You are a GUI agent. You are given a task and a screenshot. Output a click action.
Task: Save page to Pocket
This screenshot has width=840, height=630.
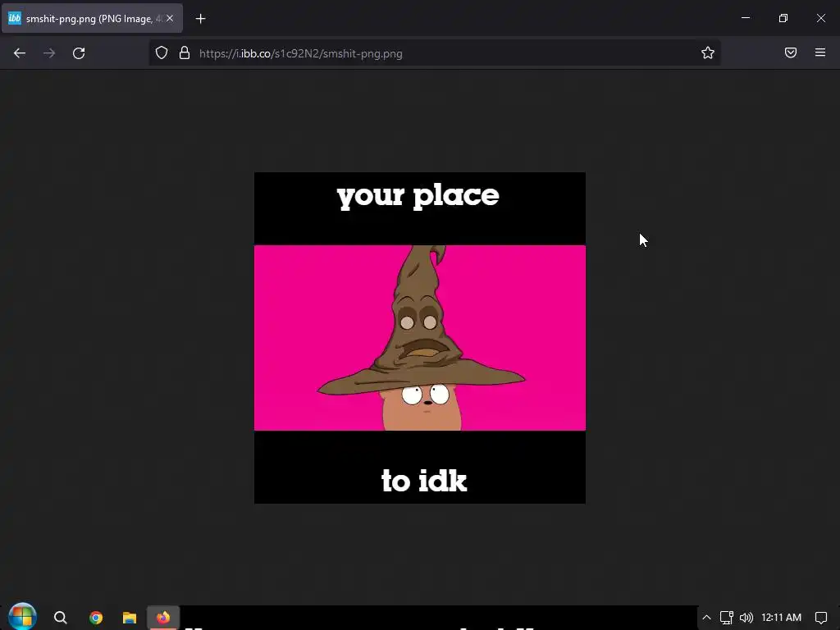pyautogui.click(x=791, y=52)
